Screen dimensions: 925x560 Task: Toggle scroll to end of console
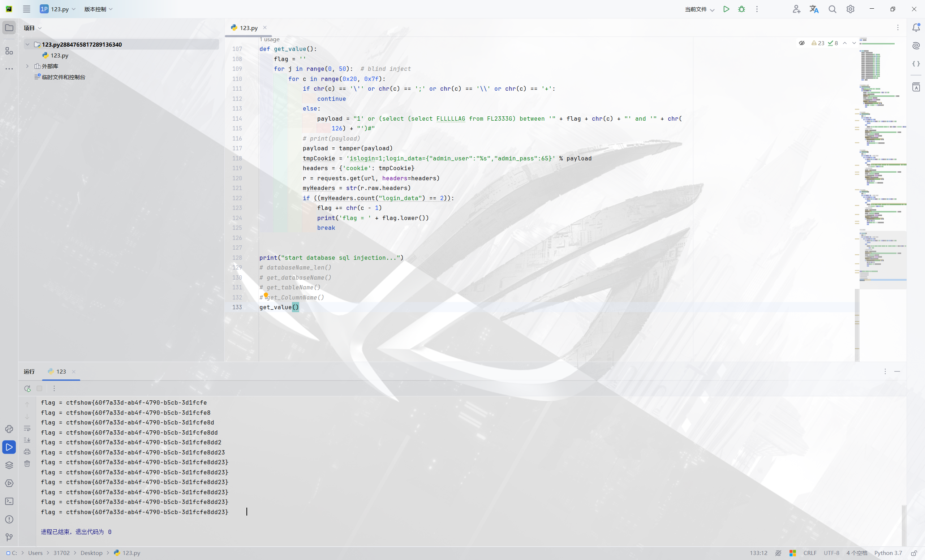click(x=27, y=440)
